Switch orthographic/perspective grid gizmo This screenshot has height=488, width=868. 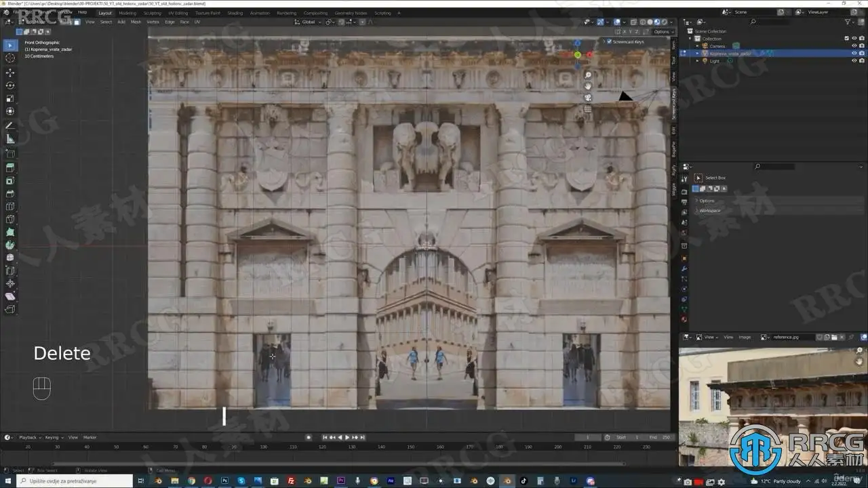[588, 108]
